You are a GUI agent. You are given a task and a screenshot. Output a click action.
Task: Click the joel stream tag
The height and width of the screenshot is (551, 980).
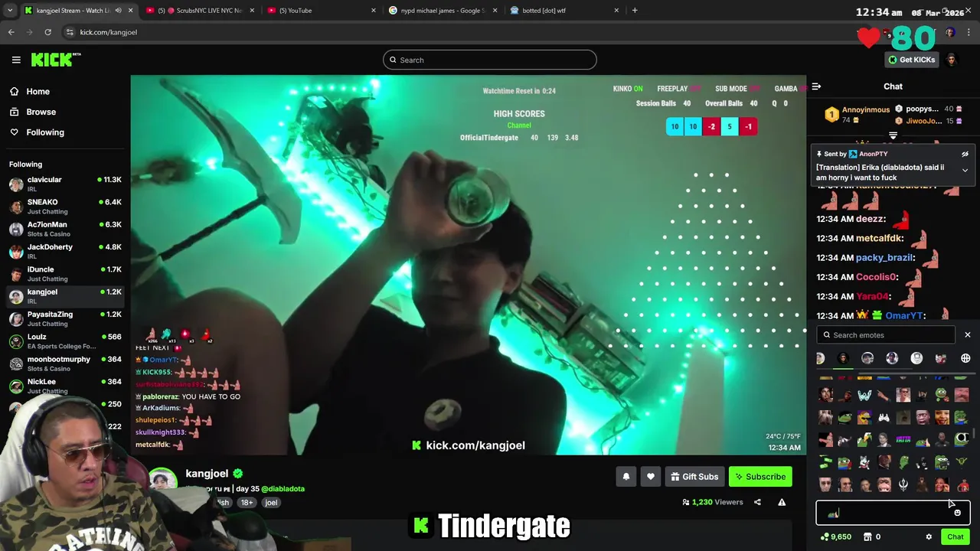click(x=271, y=502)
